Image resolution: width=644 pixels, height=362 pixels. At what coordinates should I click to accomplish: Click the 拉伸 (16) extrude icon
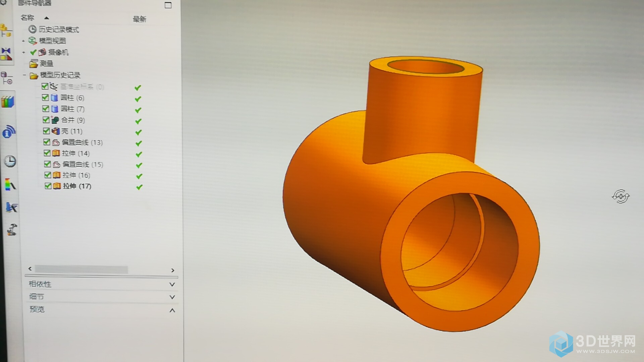pos(57,175)
